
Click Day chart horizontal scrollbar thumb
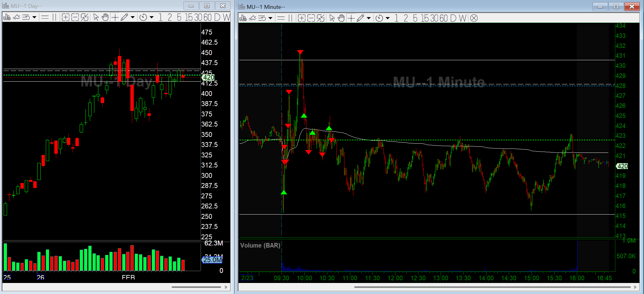pyautogui.click(x=196, y=287)
